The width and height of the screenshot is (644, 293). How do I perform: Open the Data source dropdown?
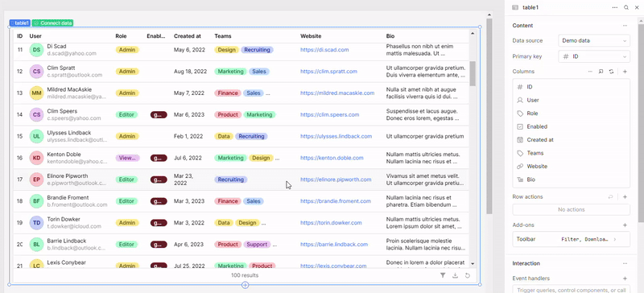594,41
